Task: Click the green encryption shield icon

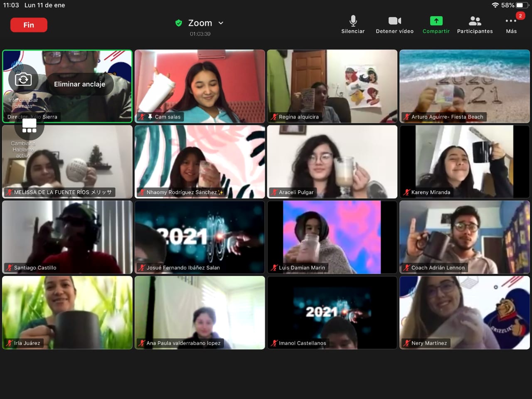Action: click(179, 23)
